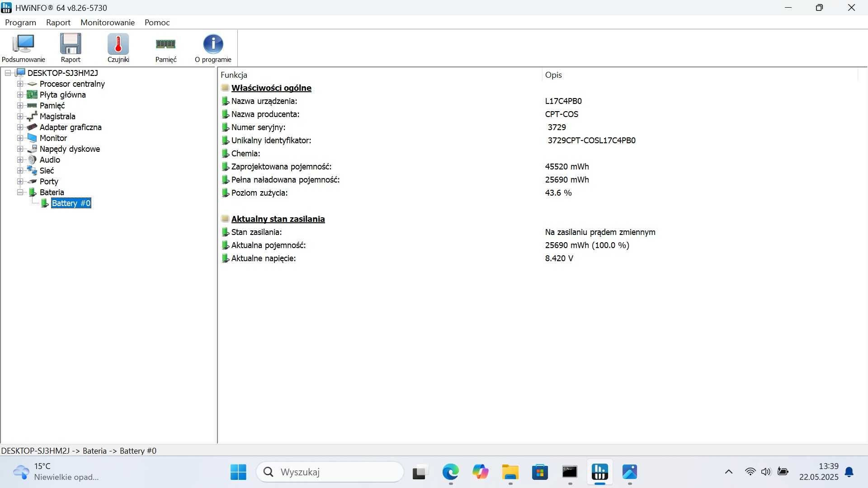Viewport: 868px width, 488px height.
Task: Expand the Płyta główna tree node
Action: click(20, 94)
